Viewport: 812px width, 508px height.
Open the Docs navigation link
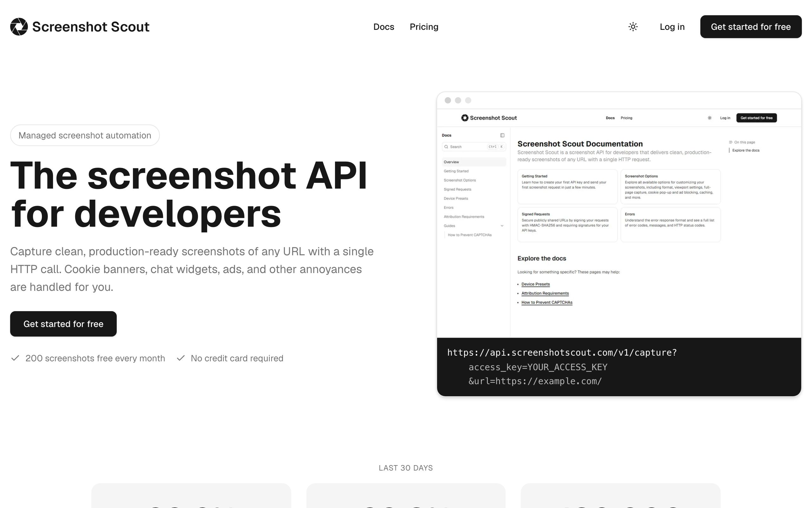click(383, 27)
